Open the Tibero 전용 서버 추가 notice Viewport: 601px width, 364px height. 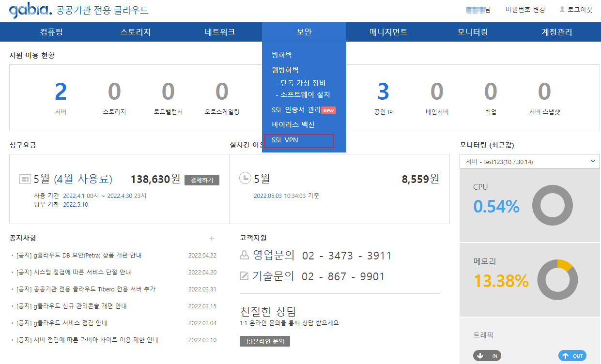(x=86, y=289)
